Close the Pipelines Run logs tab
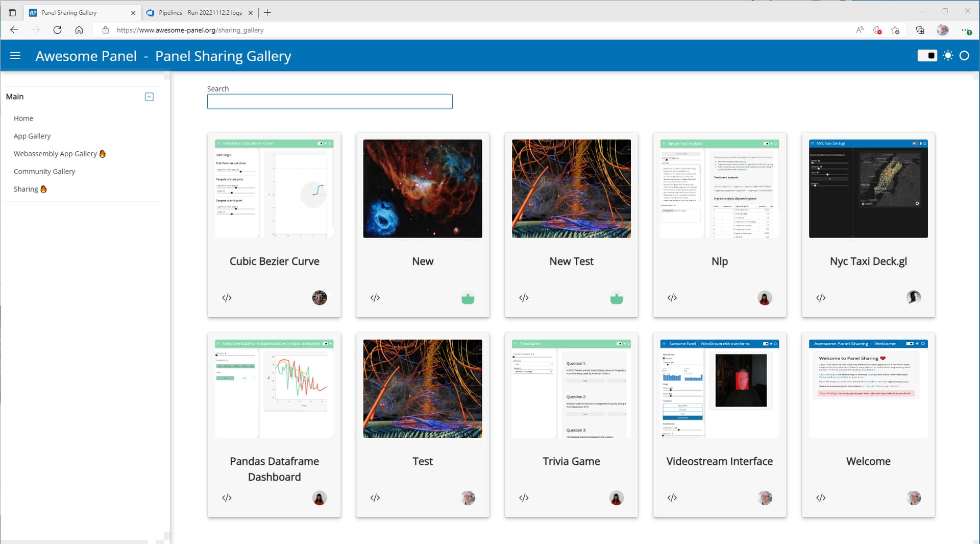980x544 pixels. [251, 13]
